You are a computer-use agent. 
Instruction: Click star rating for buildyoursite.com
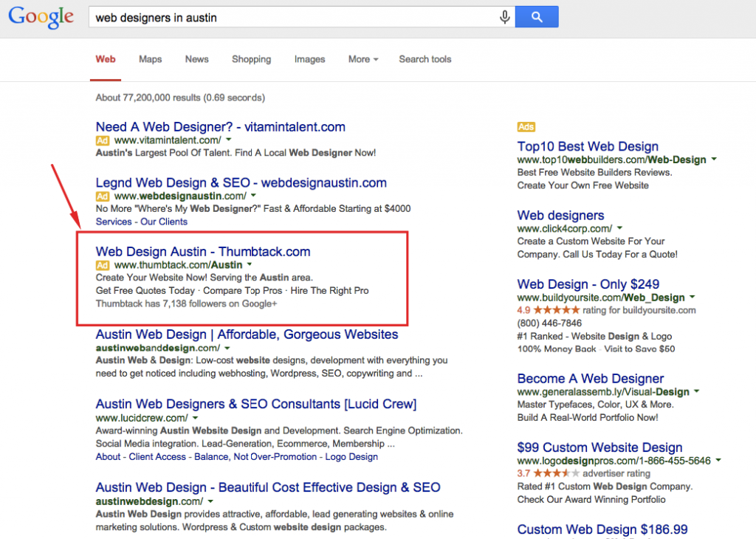point(557,310)
